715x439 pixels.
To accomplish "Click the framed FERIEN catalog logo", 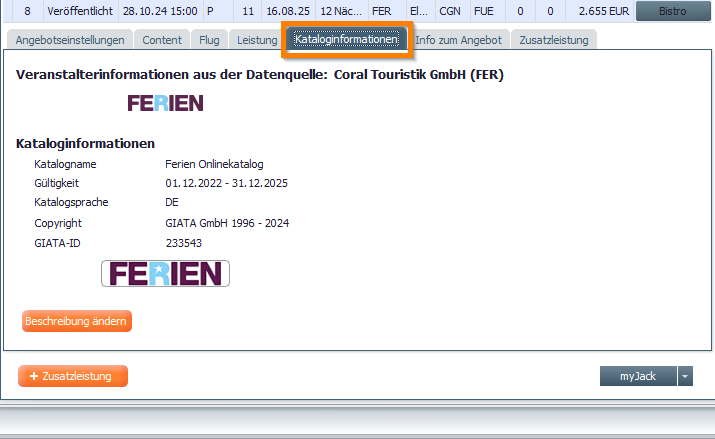I will pyautogui.click(x=166, y=274).
